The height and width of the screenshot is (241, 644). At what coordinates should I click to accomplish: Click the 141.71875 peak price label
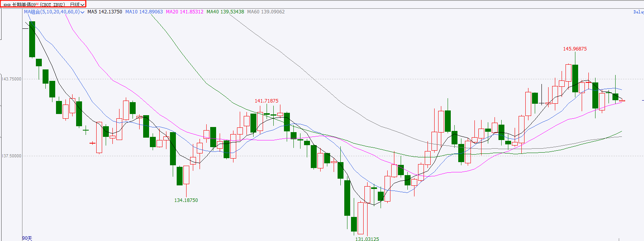click(x=267, y=101)
